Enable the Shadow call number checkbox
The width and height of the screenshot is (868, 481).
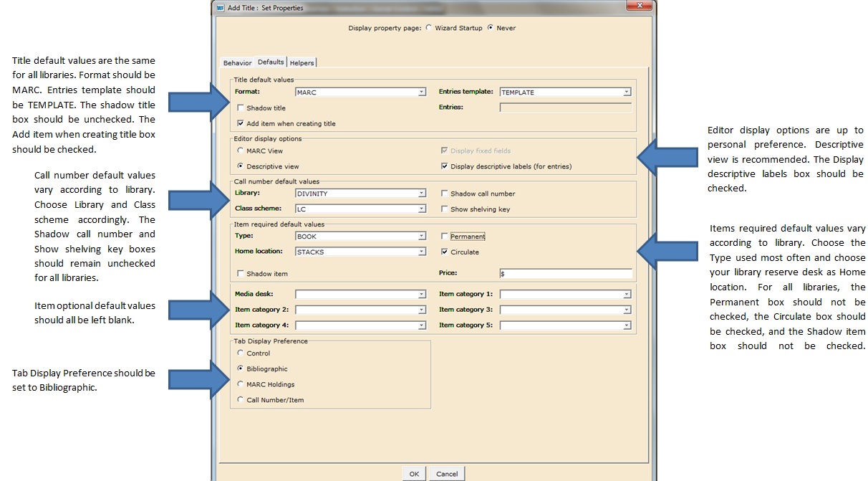pyautogui.click(x=444, y=194)
